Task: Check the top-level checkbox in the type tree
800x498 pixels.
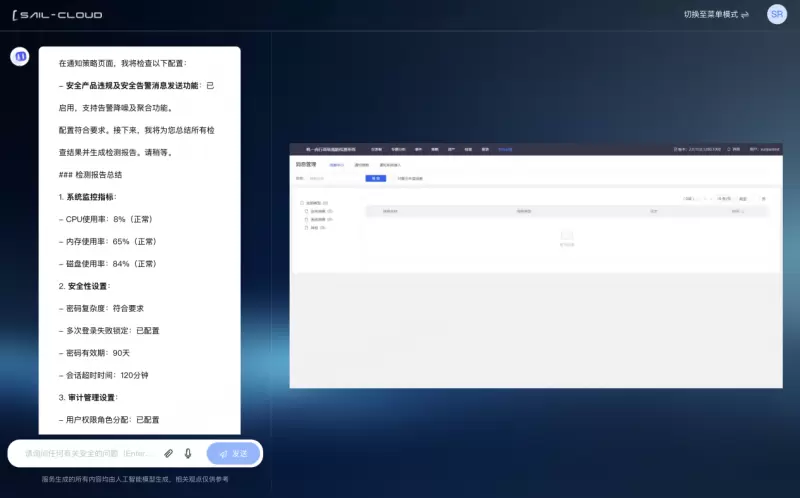Action: click(x=303, y=203)
